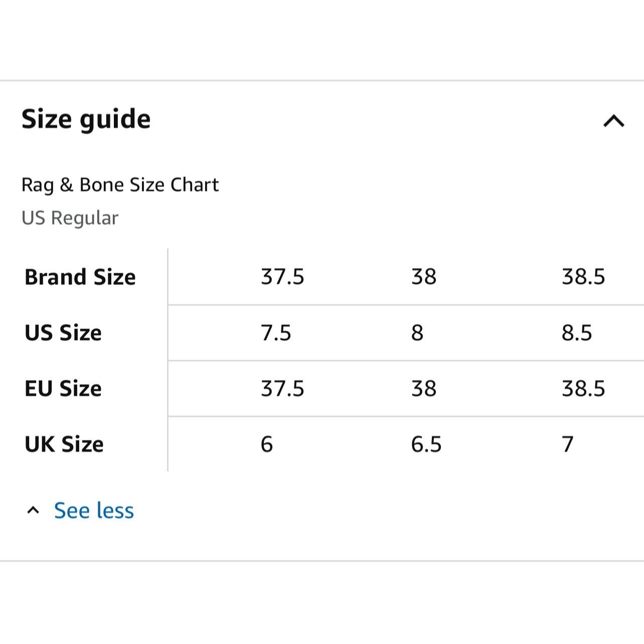
Task: Select the Size guide heading
Action: point(86,119)
